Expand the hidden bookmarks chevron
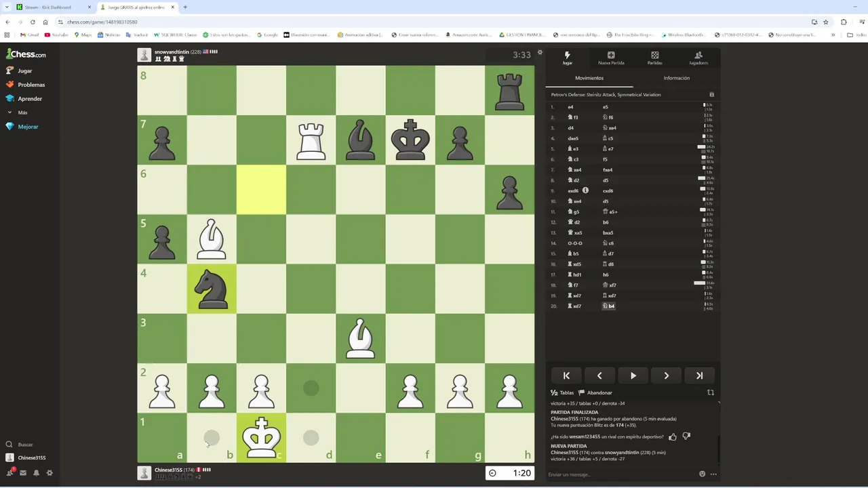 click(833, 35)
